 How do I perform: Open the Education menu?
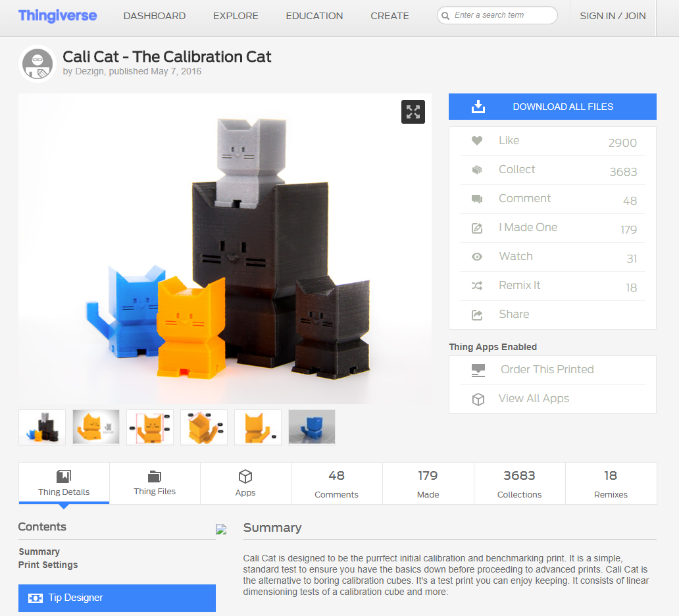coord(314,16)
